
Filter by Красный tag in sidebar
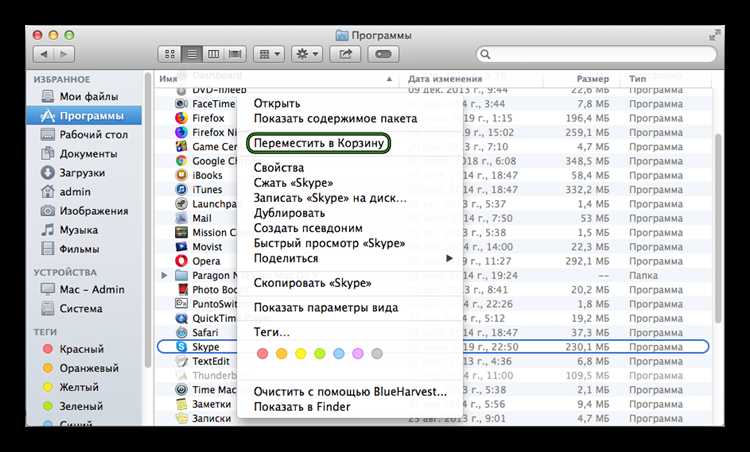[x=84, y=349]
